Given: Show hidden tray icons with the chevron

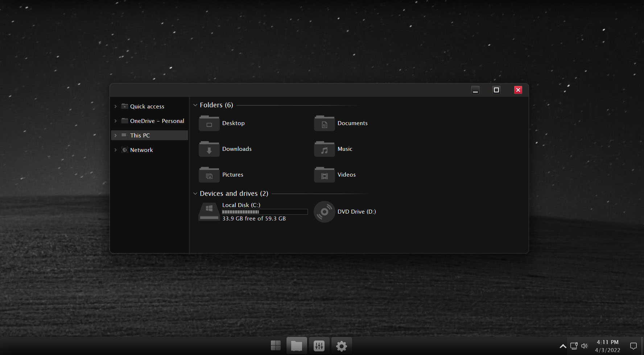Looking at the screenshot, I should 562,346.
